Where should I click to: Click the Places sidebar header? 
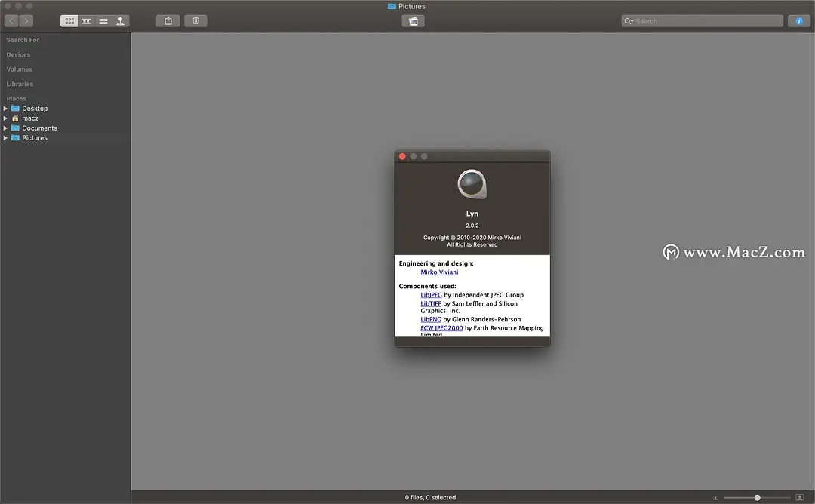[x=16, y=98]
